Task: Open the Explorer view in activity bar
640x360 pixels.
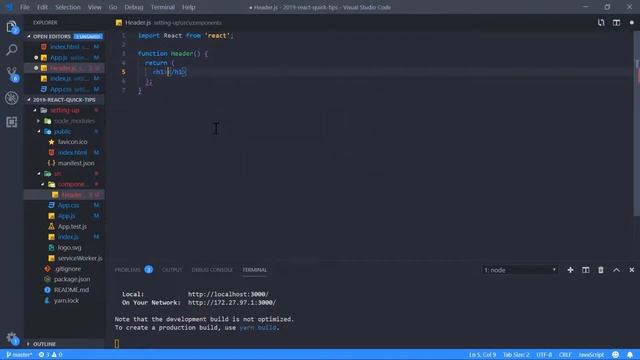Action: click(11, 27)
